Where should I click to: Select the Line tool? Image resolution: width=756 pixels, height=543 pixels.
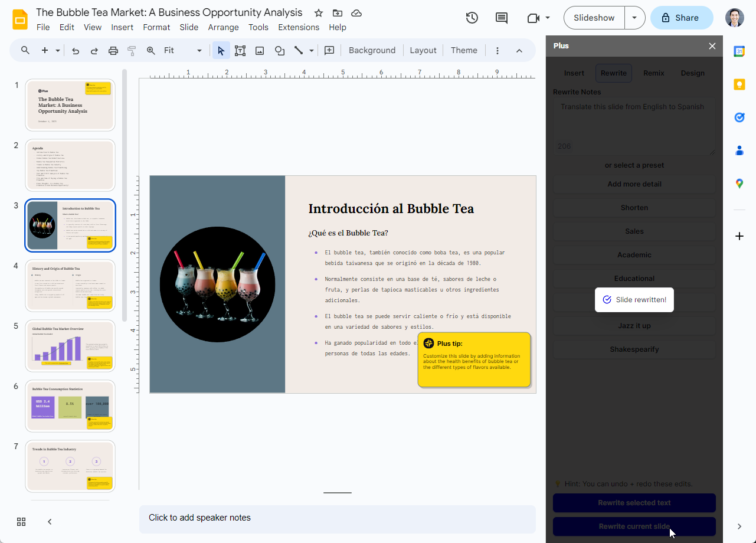pyautogui.click(x=298, y=50)
